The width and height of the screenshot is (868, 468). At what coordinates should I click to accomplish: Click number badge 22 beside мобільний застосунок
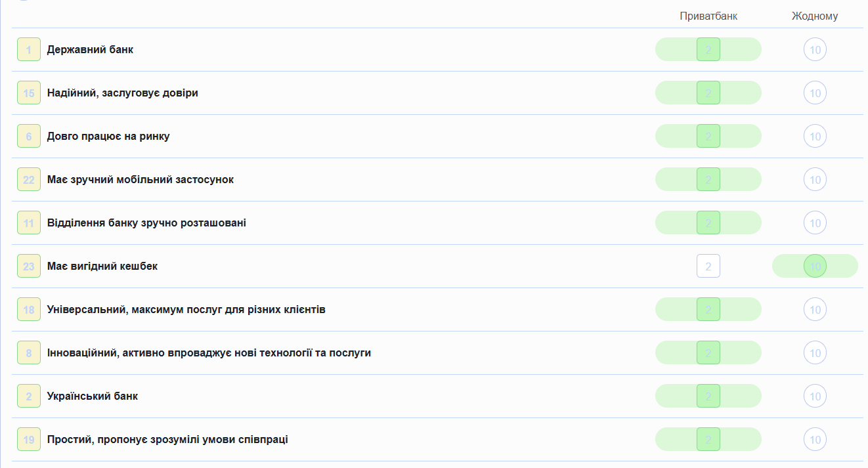point(29,179)
